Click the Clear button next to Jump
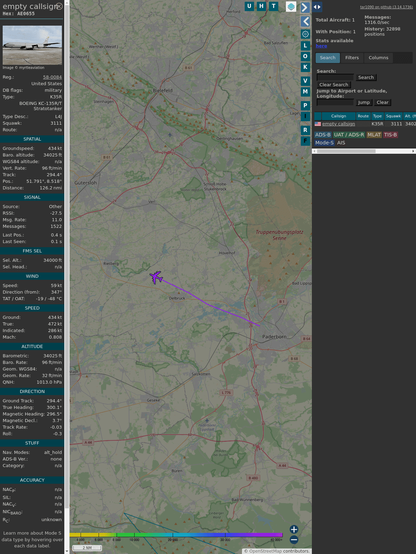The image size is (416, 554). 382,102
